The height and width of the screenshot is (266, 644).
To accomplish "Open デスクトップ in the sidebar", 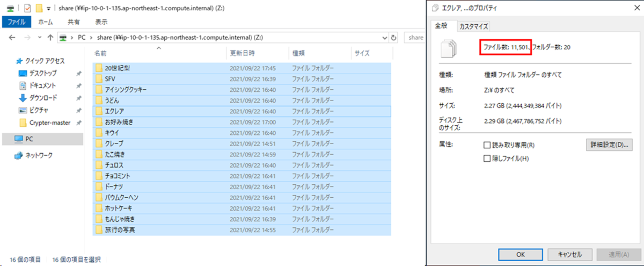I will coord(42,73).
